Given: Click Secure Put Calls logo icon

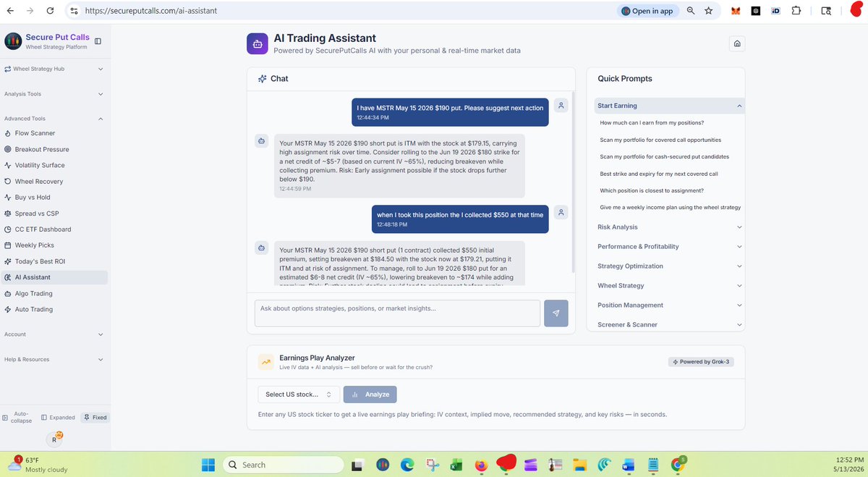Looking at the screenshot, I should point(12,41).
